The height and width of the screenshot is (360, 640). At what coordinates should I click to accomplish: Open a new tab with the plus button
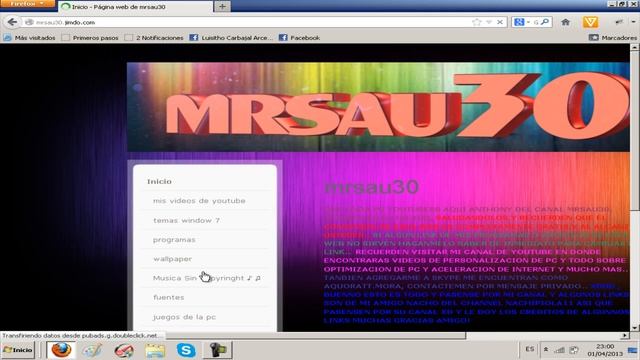pos(222,7)
